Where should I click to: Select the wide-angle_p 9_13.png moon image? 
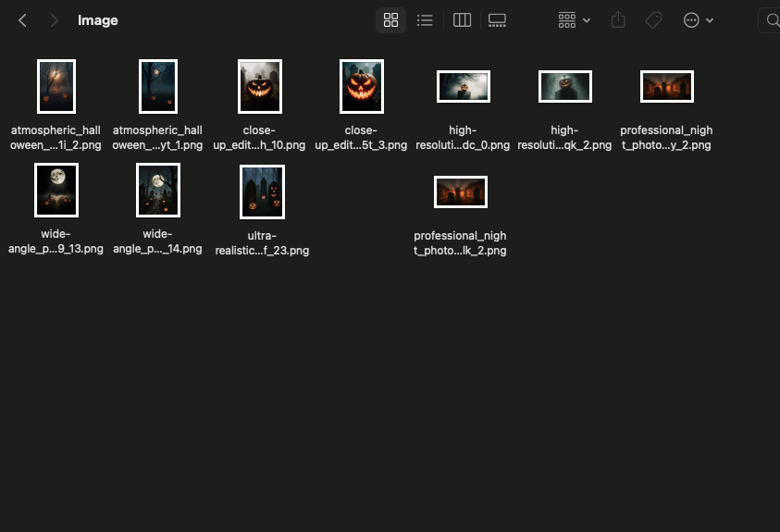(x=56, y=190)
